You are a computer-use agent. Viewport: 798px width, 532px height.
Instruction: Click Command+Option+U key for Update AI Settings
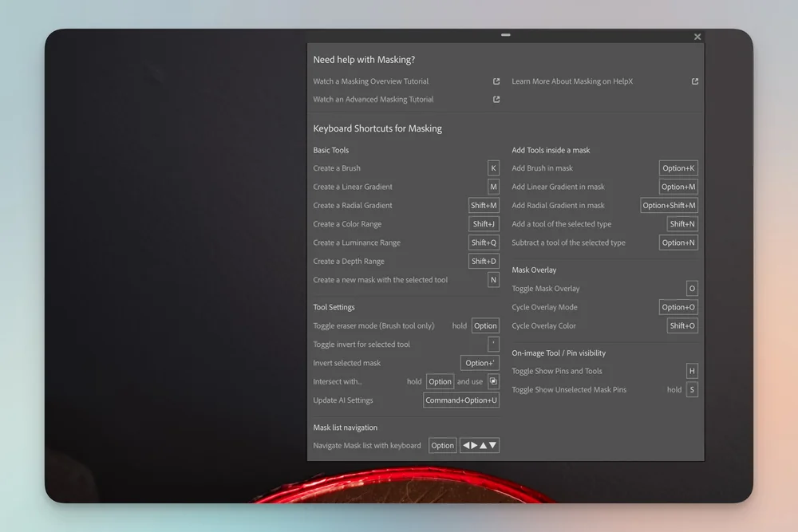click(461, 400)
